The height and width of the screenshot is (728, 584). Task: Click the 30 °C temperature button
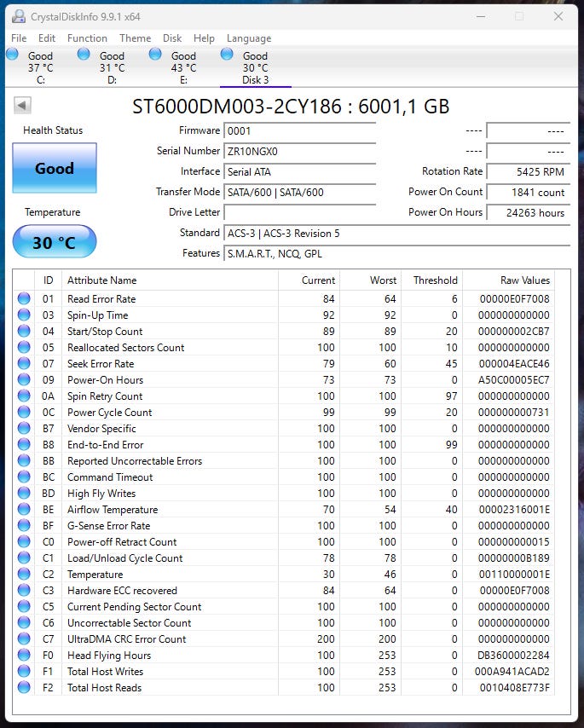[x=55, y=242]
